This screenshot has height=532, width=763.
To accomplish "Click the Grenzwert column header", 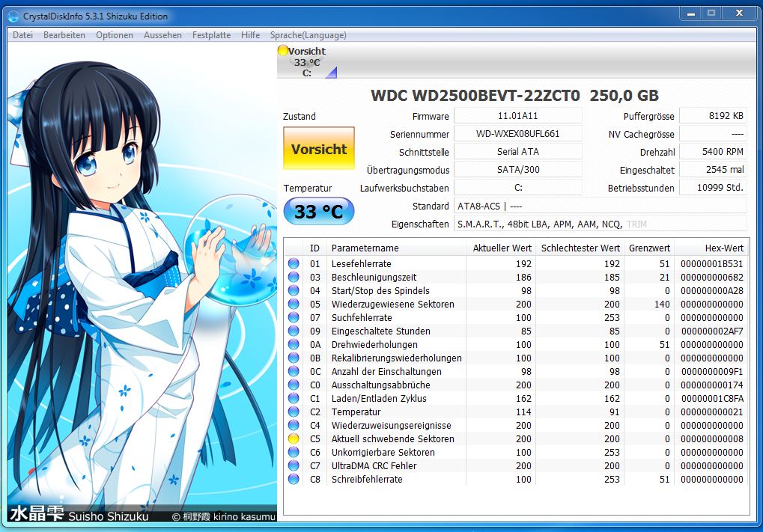I will click(x=648, y=248).
